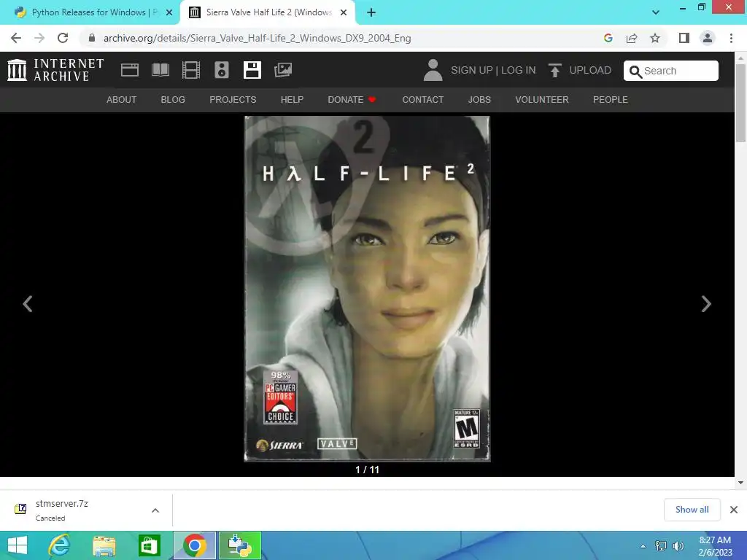Share this page using the share icon

tap(632, 38)
